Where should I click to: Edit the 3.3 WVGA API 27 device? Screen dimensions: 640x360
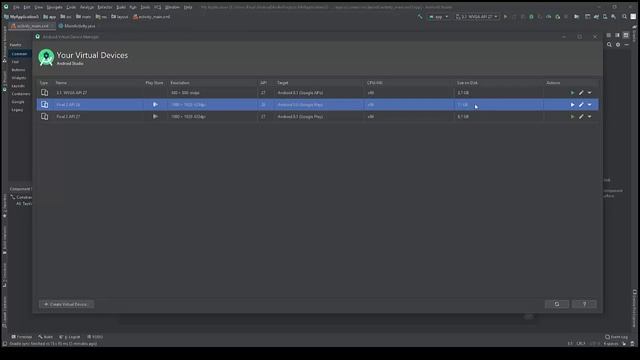tap(581, 93)
